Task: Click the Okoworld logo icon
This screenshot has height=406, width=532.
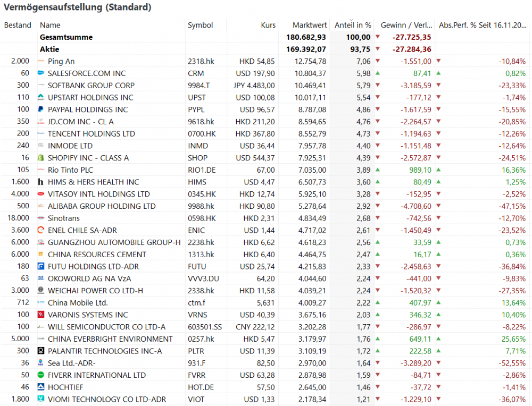Action: 41,278
